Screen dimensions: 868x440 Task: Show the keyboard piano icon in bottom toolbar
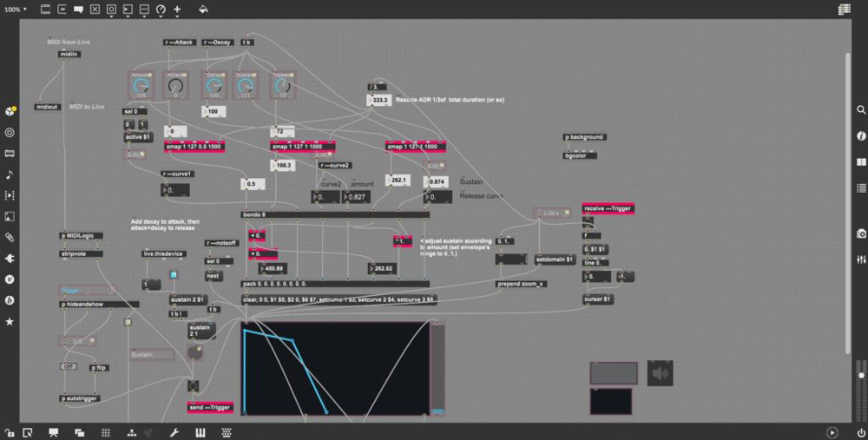201,432
